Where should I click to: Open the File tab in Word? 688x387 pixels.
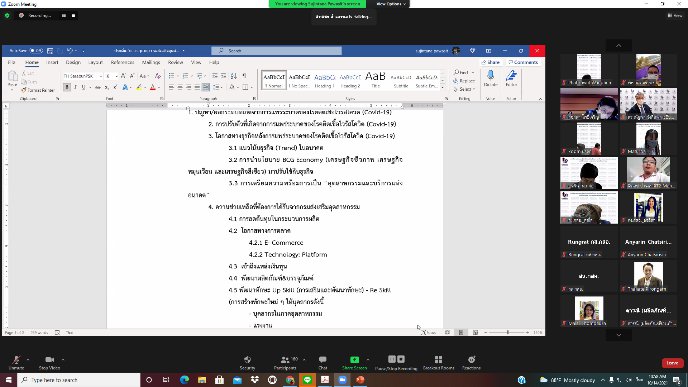point(11,62)
